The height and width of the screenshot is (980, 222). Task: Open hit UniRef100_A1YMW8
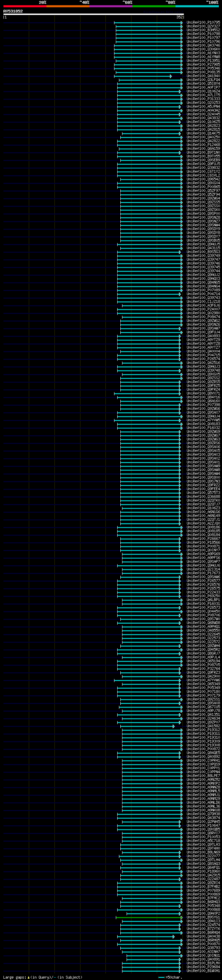[203, 57]
